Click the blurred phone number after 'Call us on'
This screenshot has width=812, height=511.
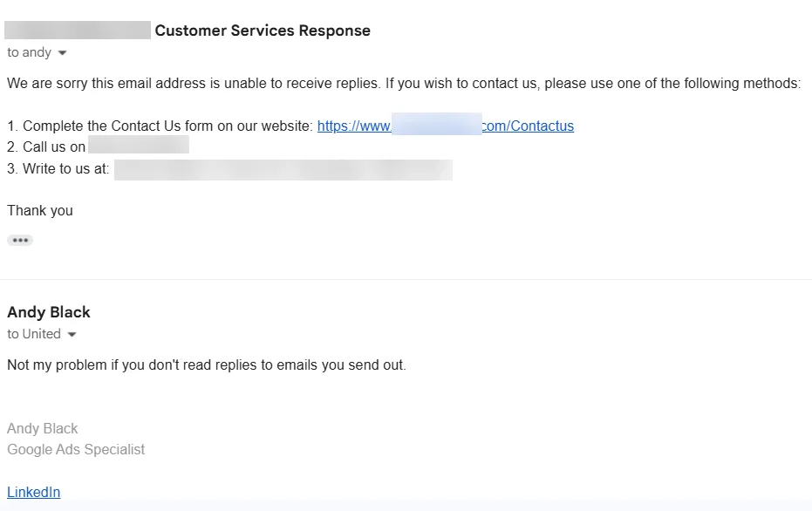click(x=139, y=145)
